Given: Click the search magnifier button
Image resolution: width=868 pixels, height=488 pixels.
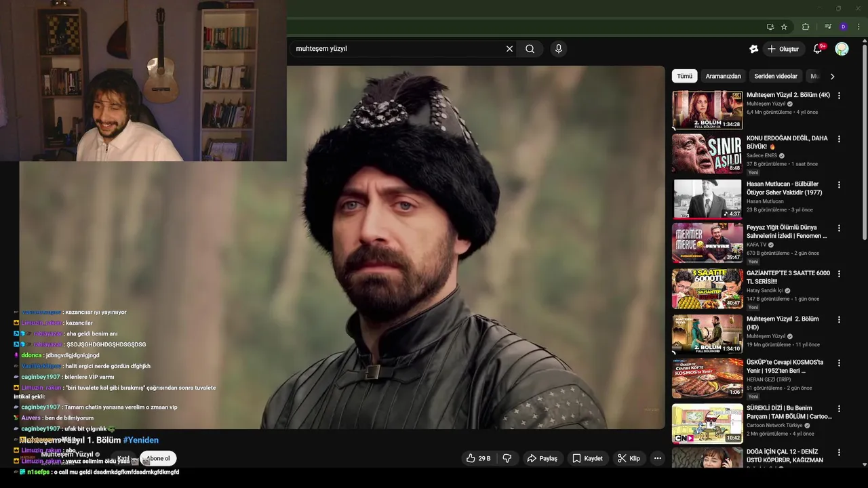Looking at the screenshot, I should [x=530, y=49].
